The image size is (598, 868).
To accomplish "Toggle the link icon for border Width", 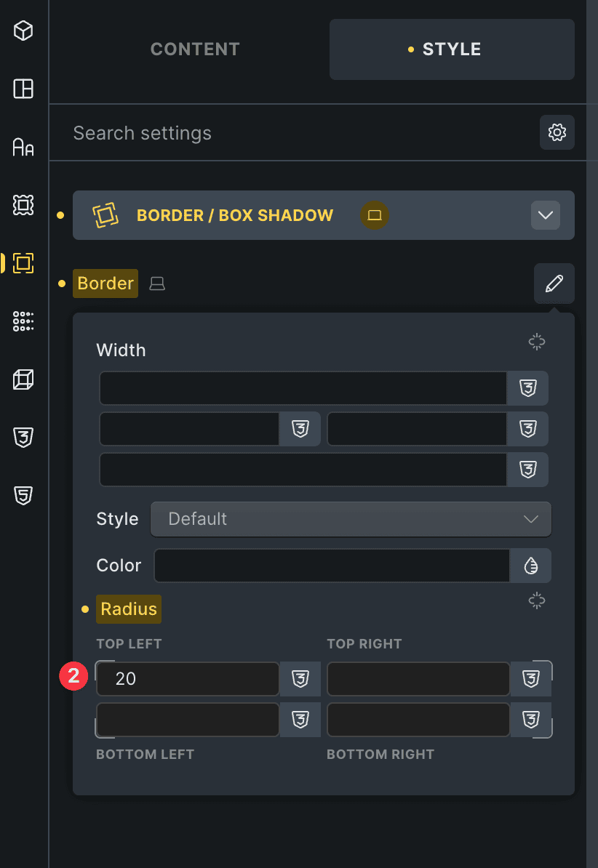I will 537,342.
